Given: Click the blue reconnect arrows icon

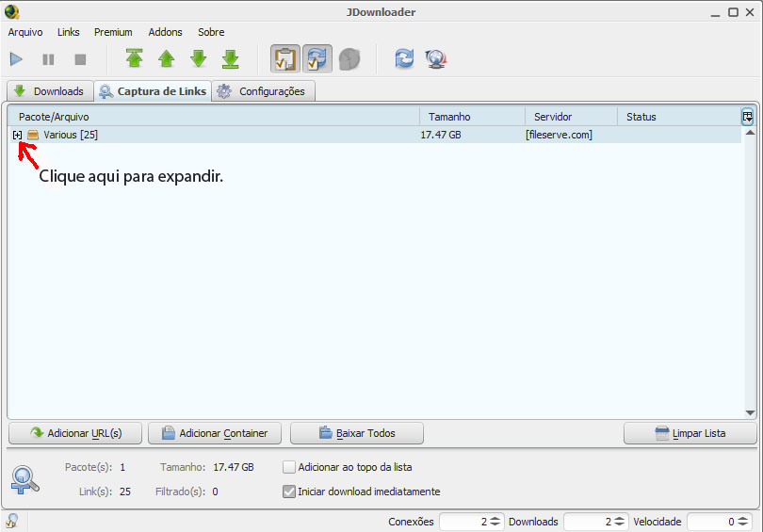Looking at the screenshot, I should click(404, 58).
